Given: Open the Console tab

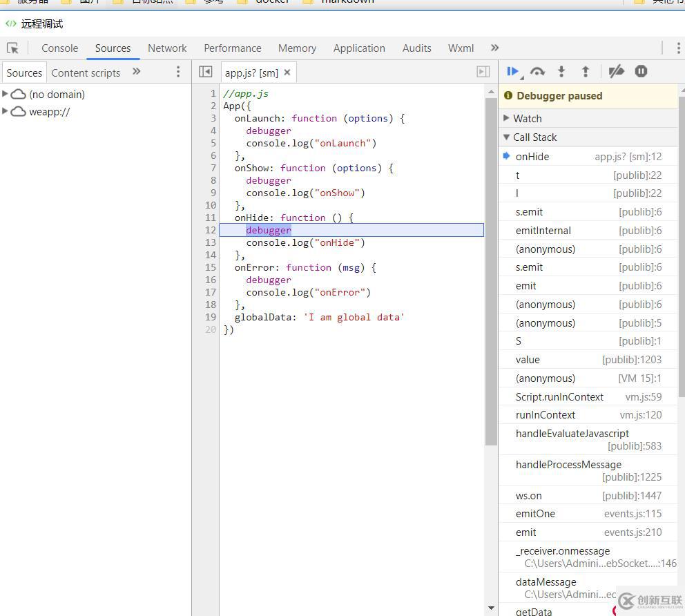Looking at the screenshot, I should coord(59,48).
